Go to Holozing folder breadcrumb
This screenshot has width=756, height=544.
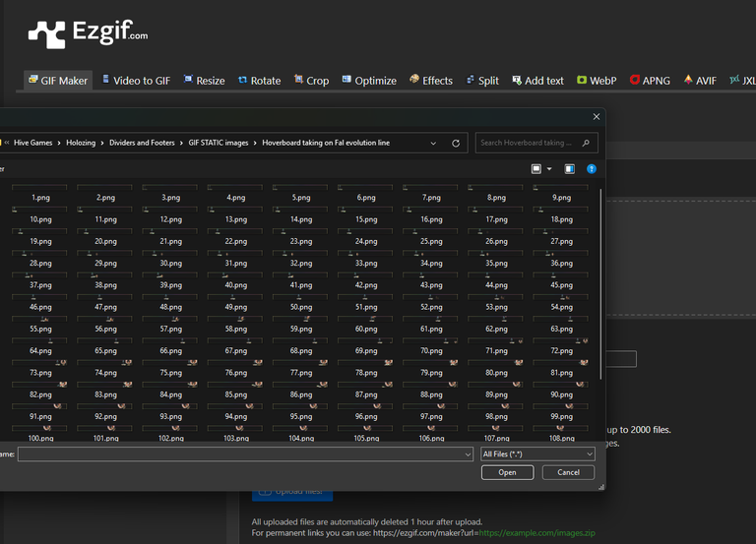point(81,143)
